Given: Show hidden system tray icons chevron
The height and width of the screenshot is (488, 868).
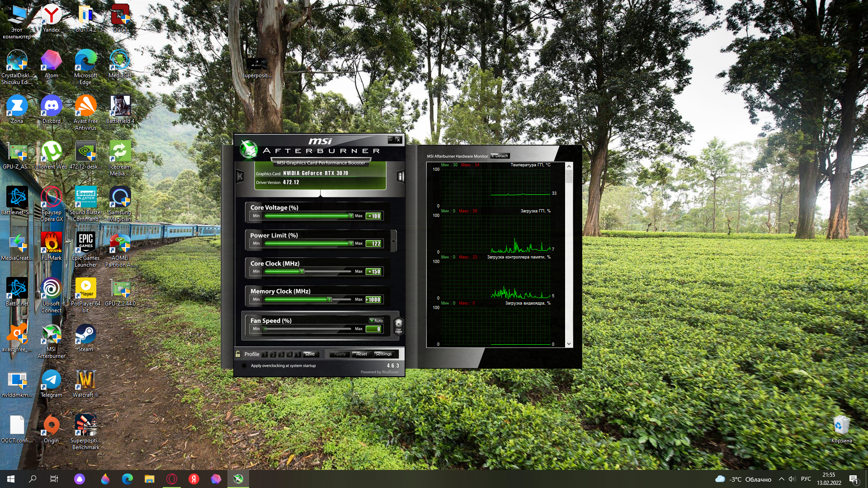Looking at the screenshot, I should tap(781, 479).
